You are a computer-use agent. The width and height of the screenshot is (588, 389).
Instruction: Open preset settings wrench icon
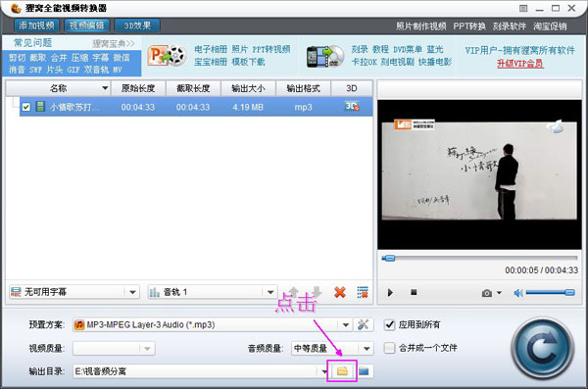[x=363, y=324]
